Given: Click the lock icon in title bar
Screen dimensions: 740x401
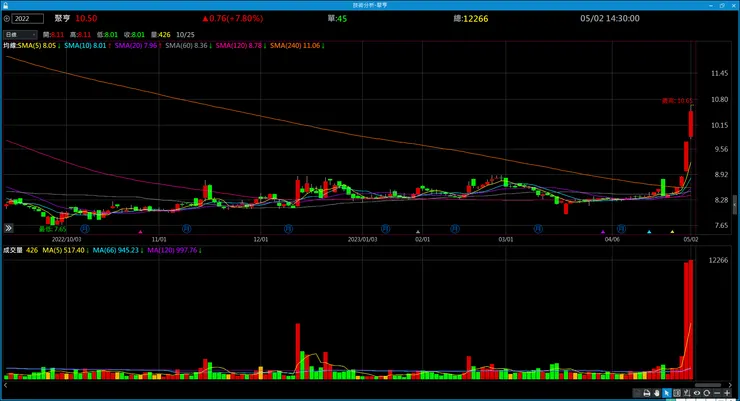Looking at the screenshot, I should 5,5.
